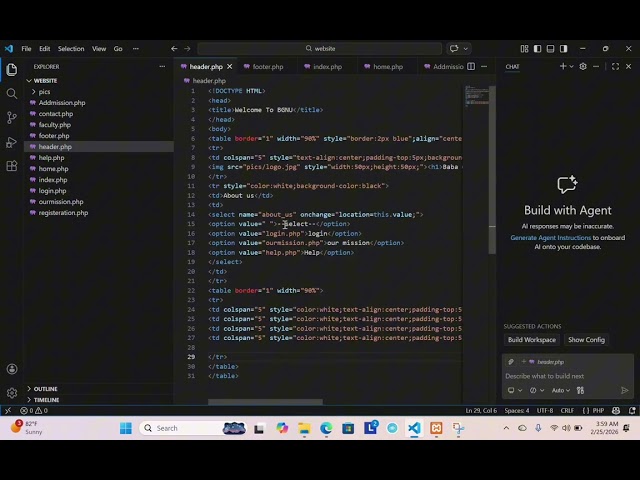Click the editor vertical scrollbar

pyautogui.click(x=492, y=169)
